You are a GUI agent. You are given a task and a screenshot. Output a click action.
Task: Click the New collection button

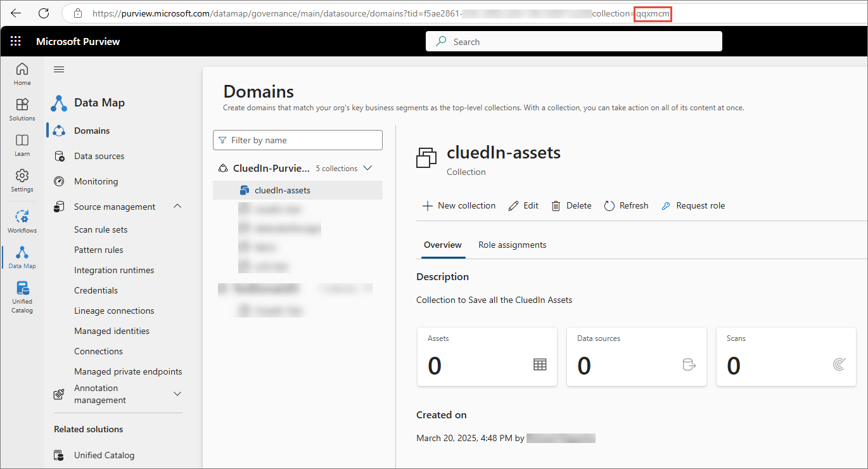pos(459,205)
